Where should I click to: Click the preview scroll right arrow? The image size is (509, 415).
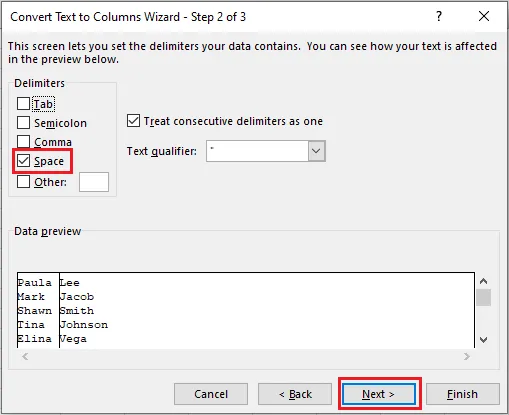467,357
